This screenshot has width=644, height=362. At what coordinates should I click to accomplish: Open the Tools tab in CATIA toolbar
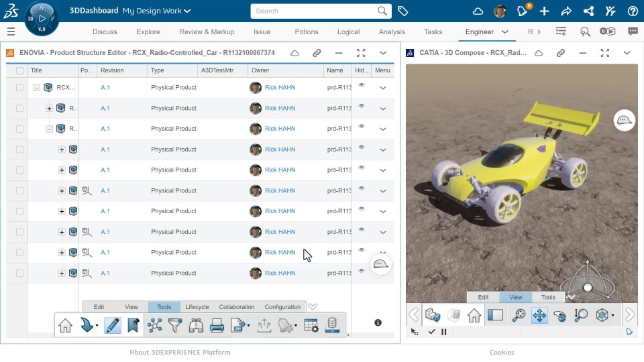tap(548, 297)
